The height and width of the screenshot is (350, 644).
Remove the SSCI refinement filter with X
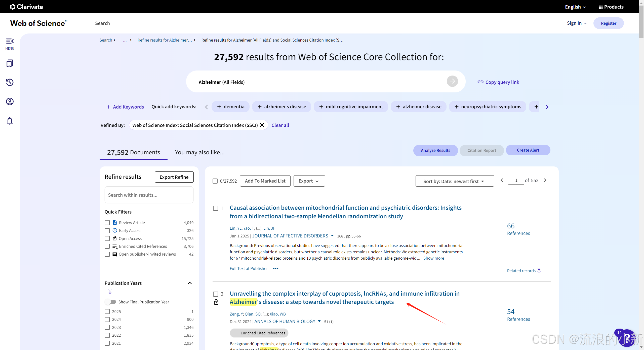(x=262, y=125)
